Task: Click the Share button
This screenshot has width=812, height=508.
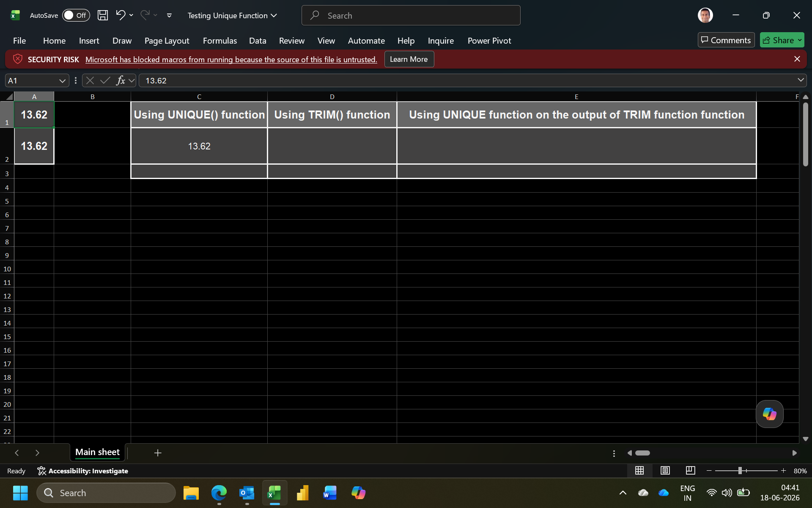Action: click(x=778, y=40)
